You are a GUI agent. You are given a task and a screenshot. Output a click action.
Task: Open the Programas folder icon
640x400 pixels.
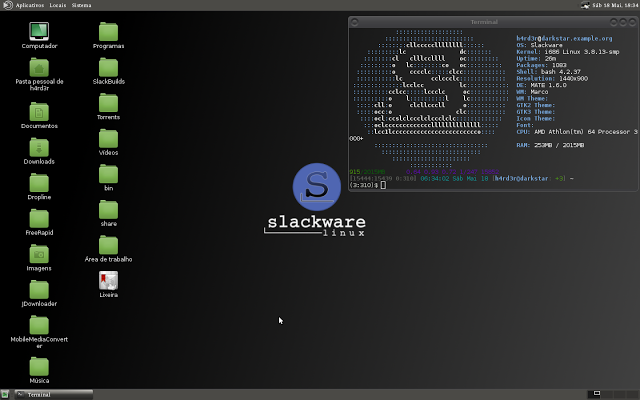pos(109,31)
